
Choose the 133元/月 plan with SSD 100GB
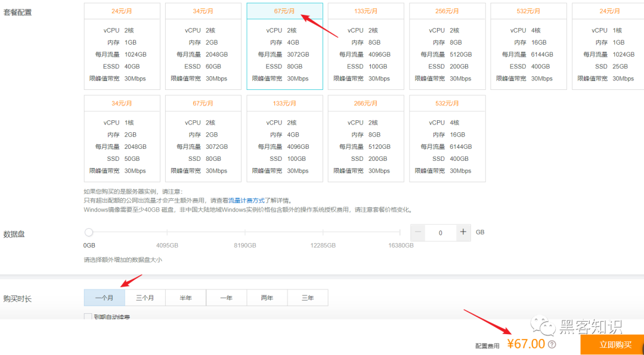(284, 139)
